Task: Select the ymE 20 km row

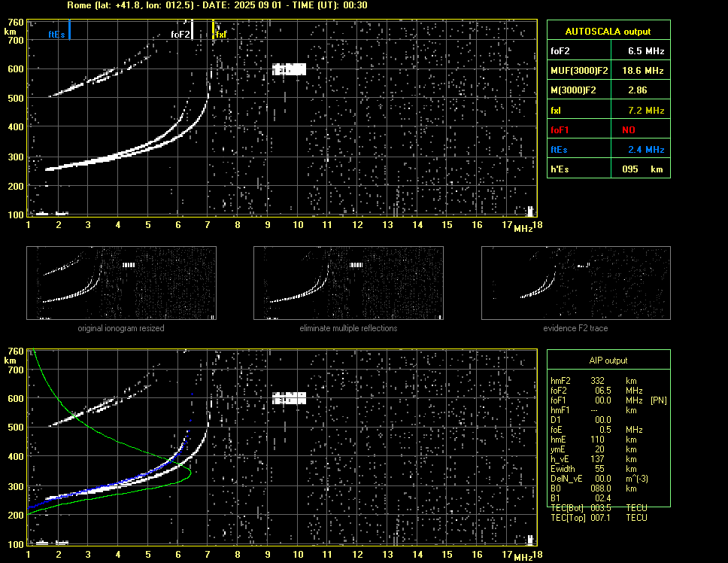Action: tap(594, 449)
